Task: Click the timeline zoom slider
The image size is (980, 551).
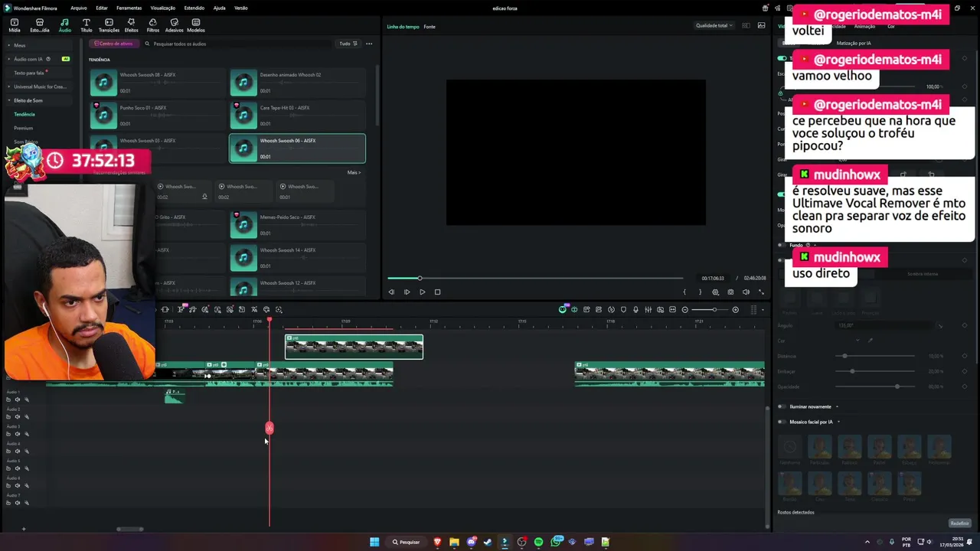Action: (x=710, y=310)
